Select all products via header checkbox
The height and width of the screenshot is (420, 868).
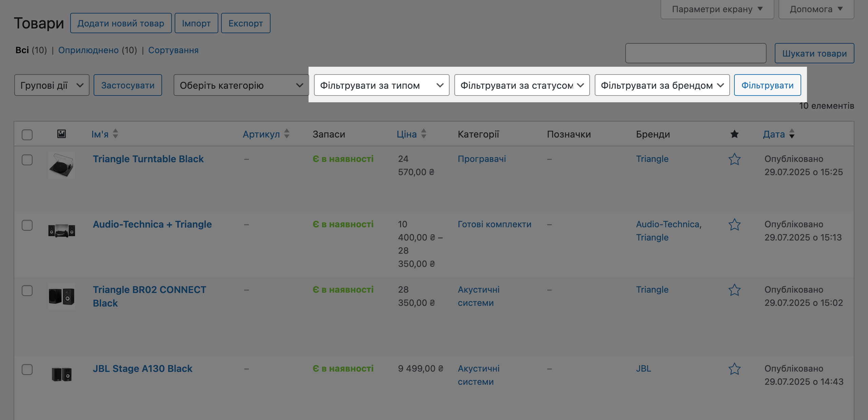tap(27, 134)
